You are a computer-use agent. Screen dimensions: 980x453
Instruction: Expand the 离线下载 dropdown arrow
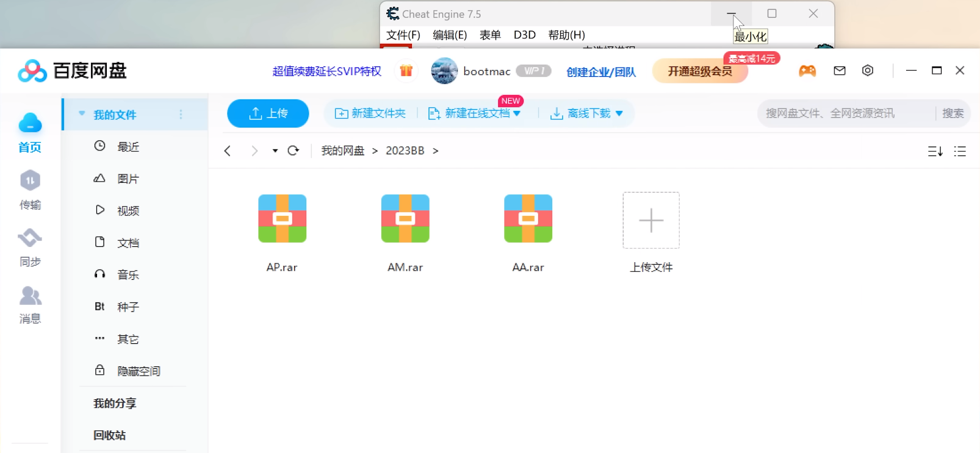coord(619,113)
